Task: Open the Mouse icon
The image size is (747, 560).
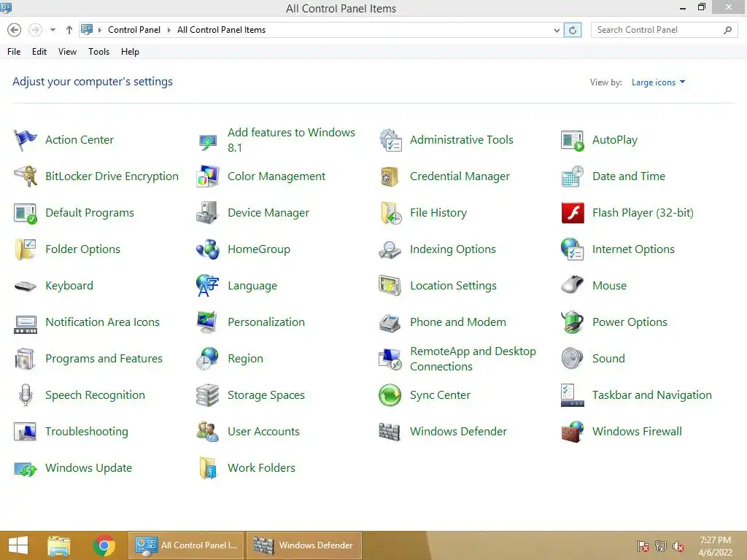Action: tap(573, 286)
